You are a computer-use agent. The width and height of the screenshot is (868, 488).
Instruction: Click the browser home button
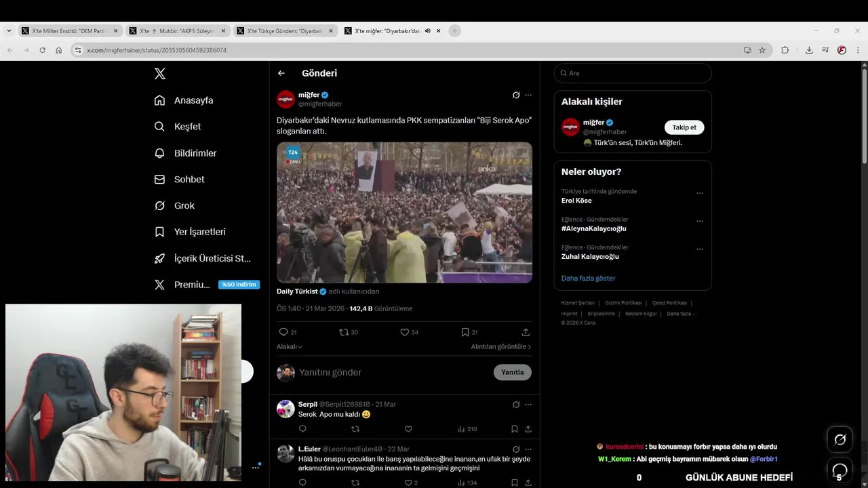(x=59, y=50)
